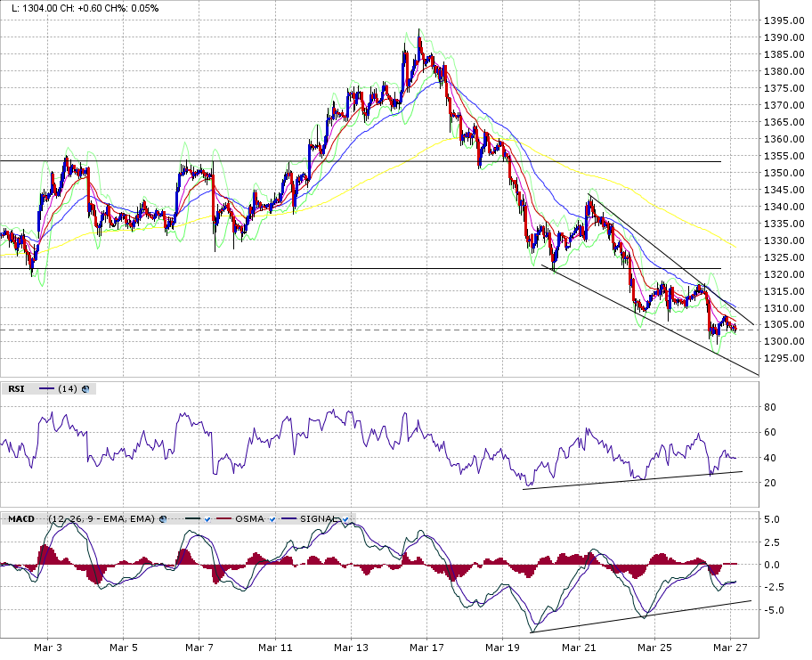Open RSI indicator settings globe icon
This screenshot has width=812, height=660.
tap(85, 389)
